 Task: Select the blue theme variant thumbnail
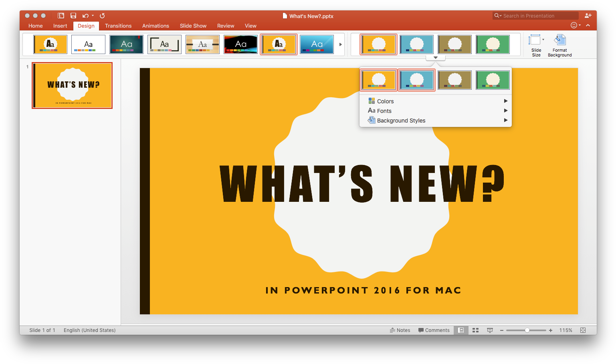[x=416, y=80]
